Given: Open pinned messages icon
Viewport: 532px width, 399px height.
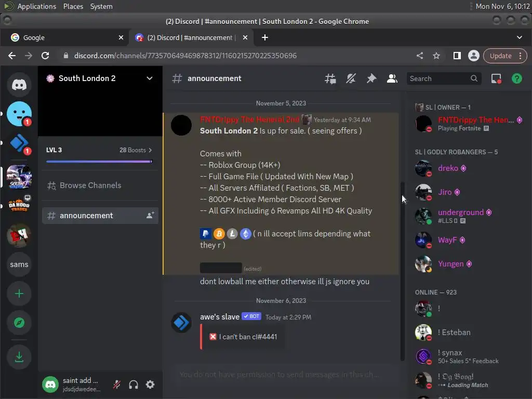Looking at the screenshot, I should click(371, 78).
